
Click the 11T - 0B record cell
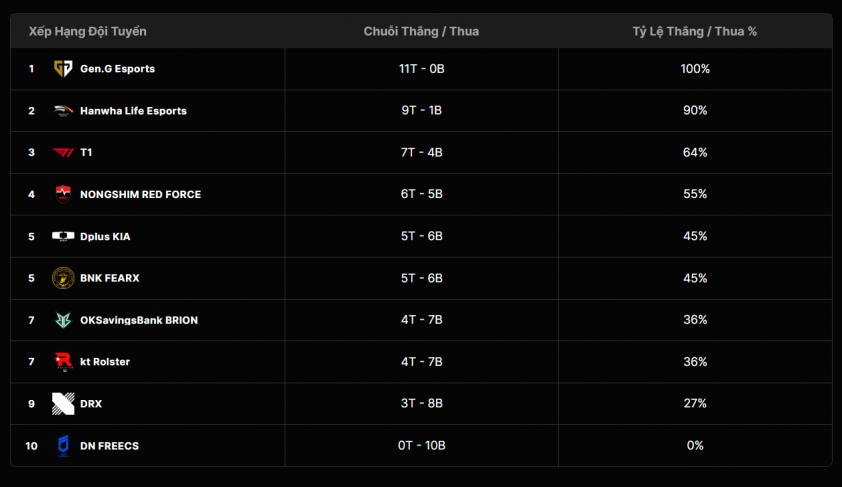coord(422,69)
